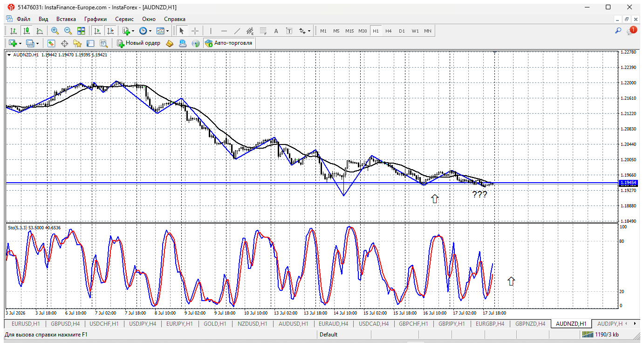Screen dimensions: 644x343
Task: Switch timeframe to MN
Action: 428,31
